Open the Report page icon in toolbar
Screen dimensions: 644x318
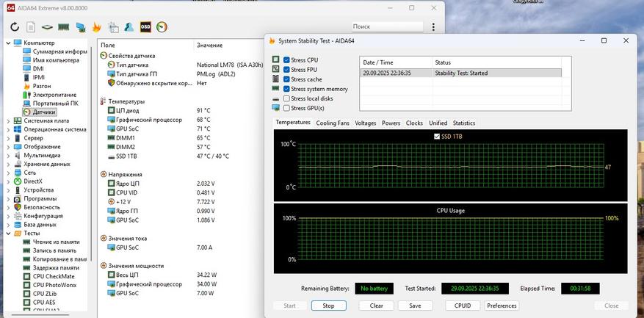31,27
